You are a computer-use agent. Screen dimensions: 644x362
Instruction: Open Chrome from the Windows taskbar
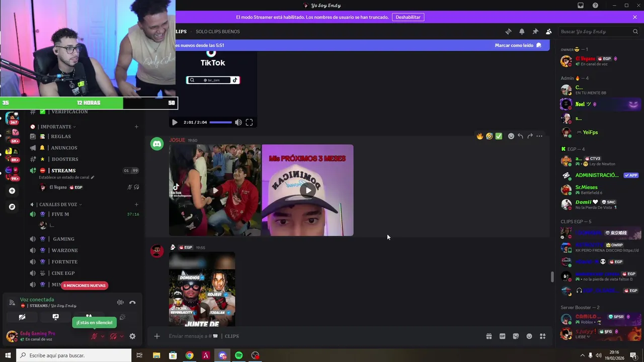(x=189, y=355)
